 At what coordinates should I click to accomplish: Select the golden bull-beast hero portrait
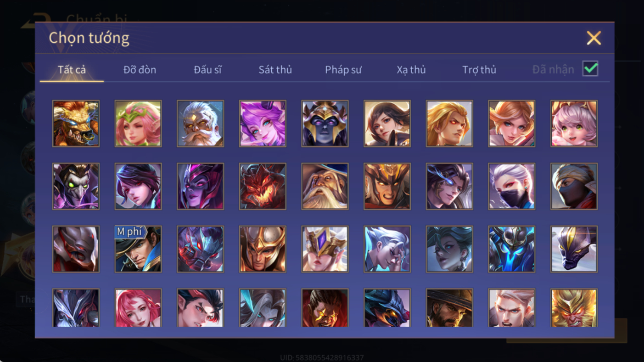tap(76, 124)
